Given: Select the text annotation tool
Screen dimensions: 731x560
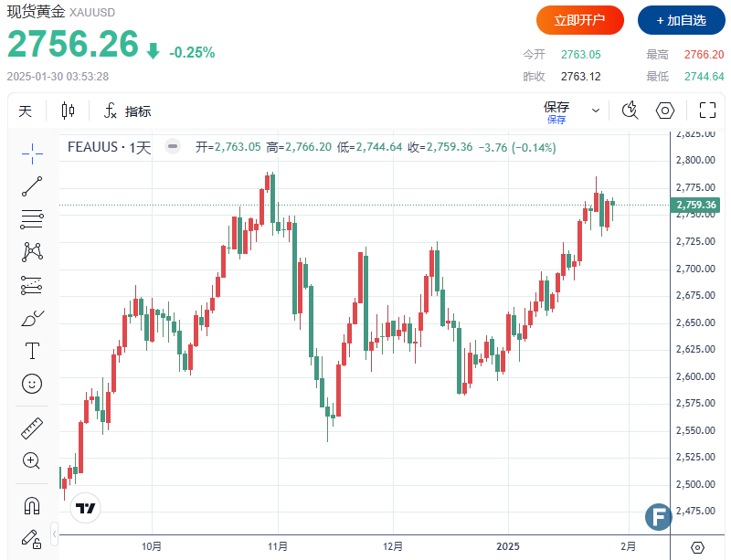Looking at the screenshot, I should click(x=32, y=351).
